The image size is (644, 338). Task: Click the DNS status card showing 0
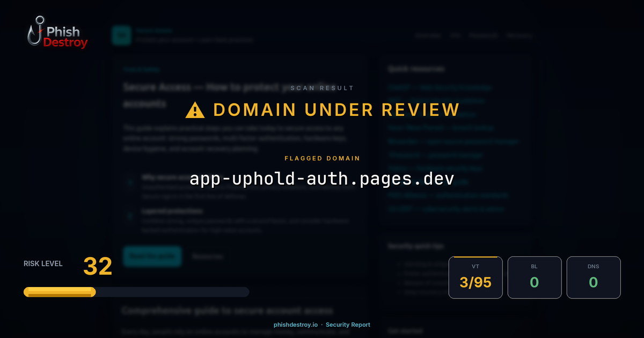pyautogui.click(x=594, y=277)
